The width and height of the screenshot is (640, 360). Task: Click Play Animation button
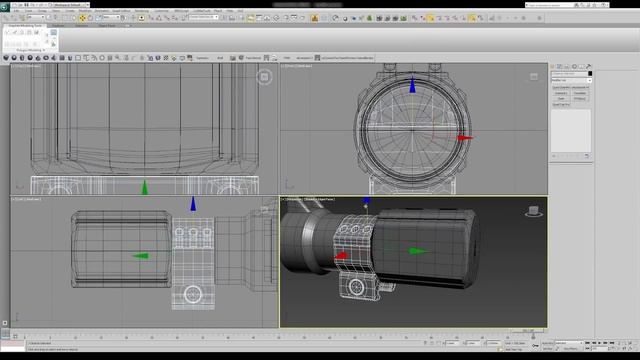tap(600, 343)
